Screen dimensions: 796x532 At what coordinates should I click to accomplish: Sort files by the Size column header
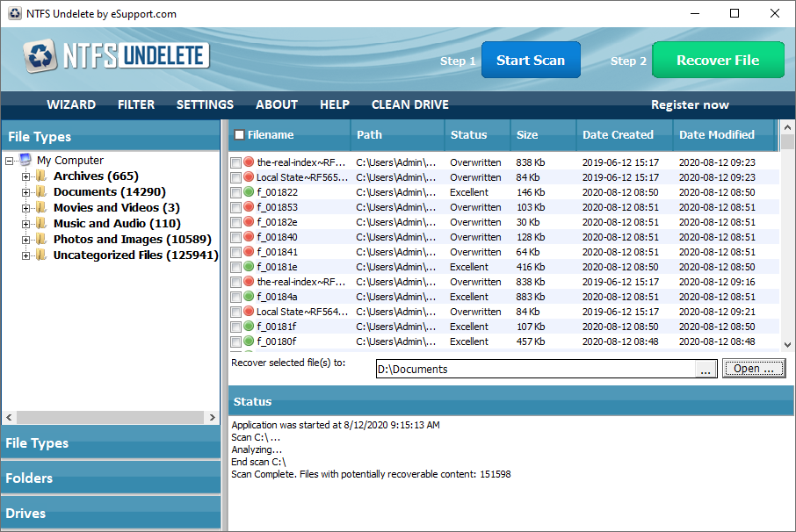tap(543, 135)
